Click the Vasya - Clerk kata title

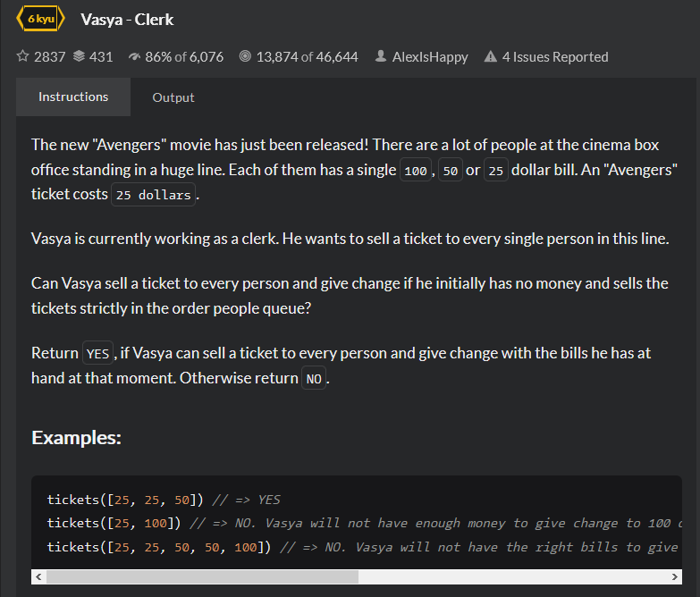(x=127, y=20)
